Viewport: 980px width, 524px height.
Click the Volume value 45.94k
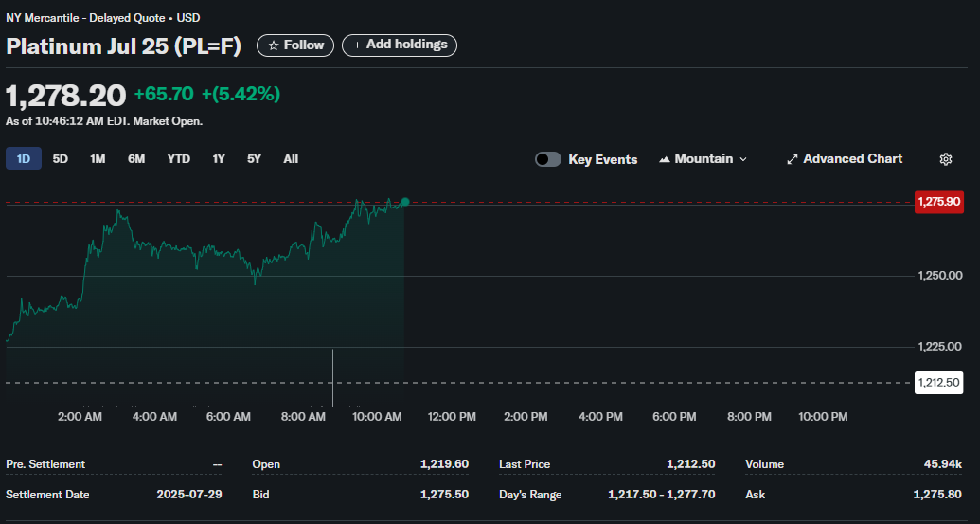(x=943, y=464)
